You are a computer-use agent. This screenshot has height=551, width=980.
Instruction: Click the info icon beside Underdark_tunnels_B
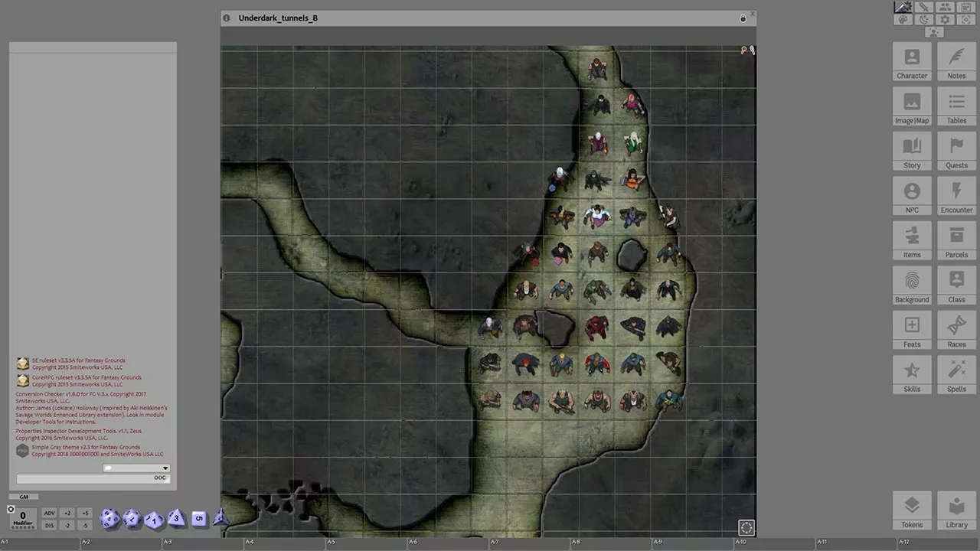226,18
